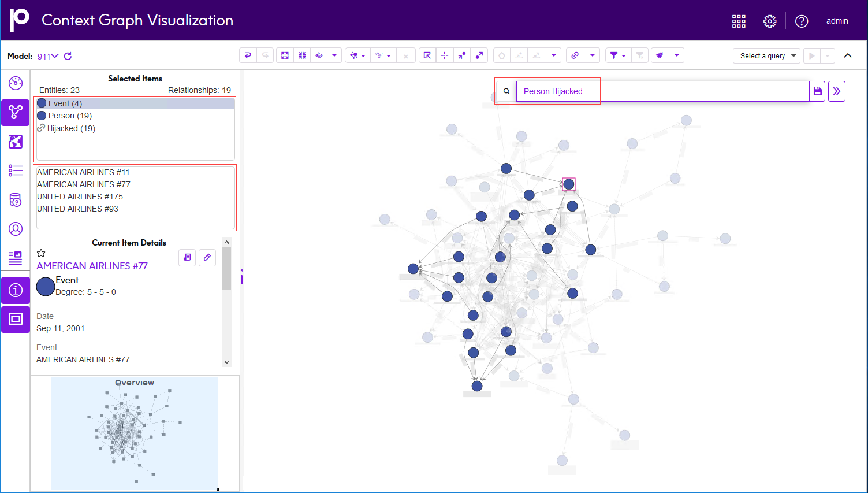
Task: Click the arrow-into-node icon
Action: click(x=462, y=55)
